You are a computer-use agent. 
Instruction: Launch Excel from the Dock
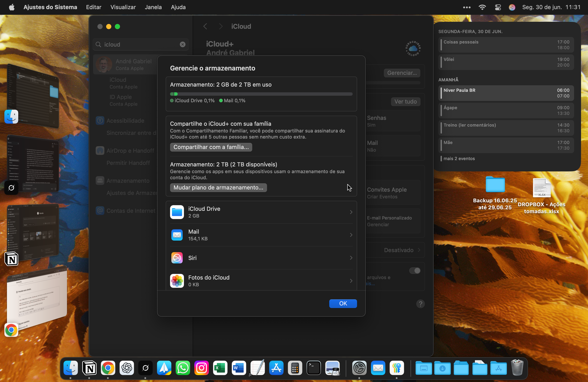(220, 368)
